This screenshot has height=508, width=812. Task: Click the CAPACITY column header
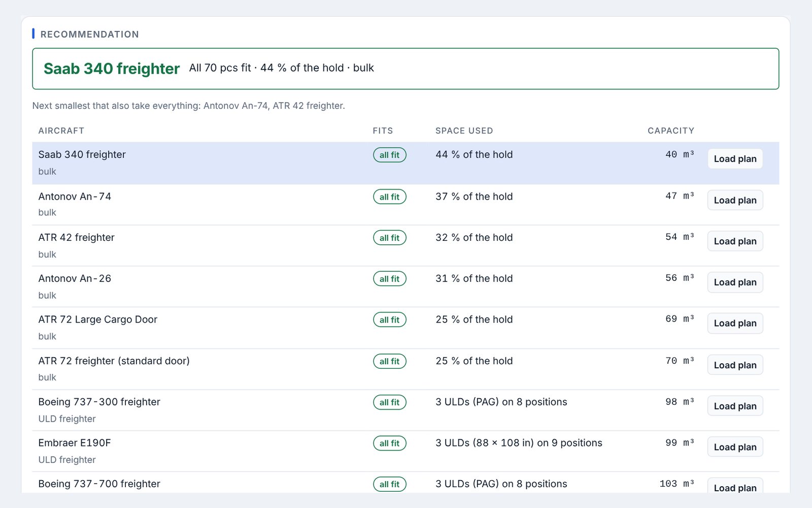point(671,131)
